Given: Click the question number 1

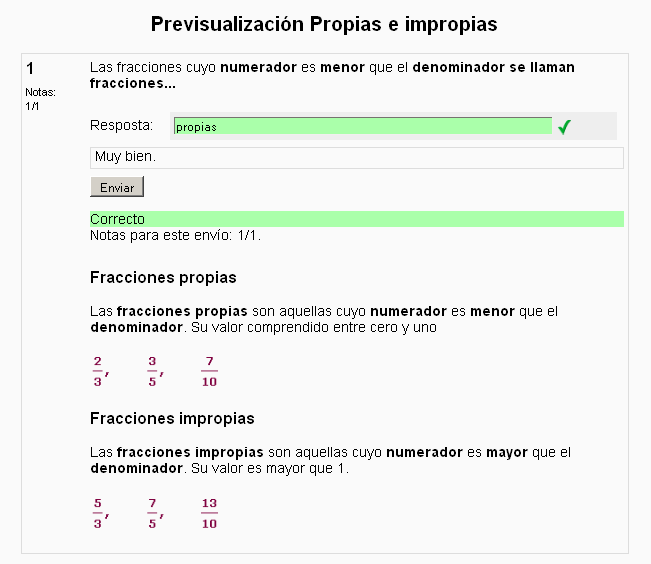Looking at the screenshot, I should [30, 68].
